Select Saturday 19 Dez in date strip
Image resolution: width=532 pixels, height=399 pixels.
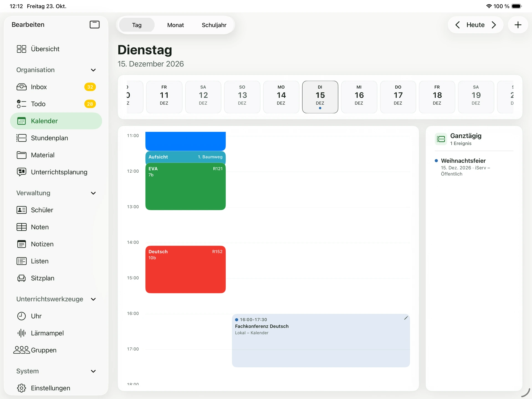[x=476, y=97]
